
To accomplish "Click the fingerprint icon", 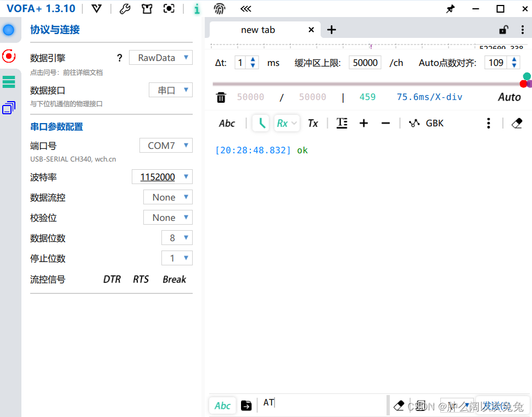I will pyautogui.click(x=220, y=9).
